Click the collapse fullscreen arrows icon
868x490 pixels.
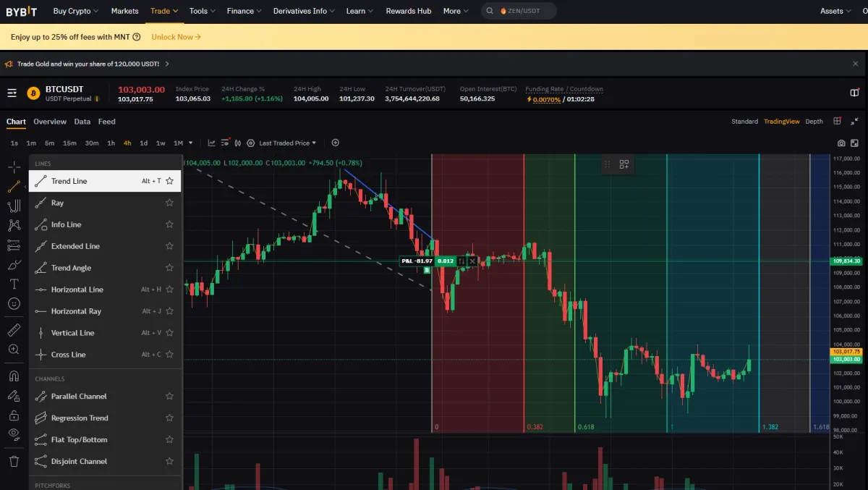tap(854, 121)
